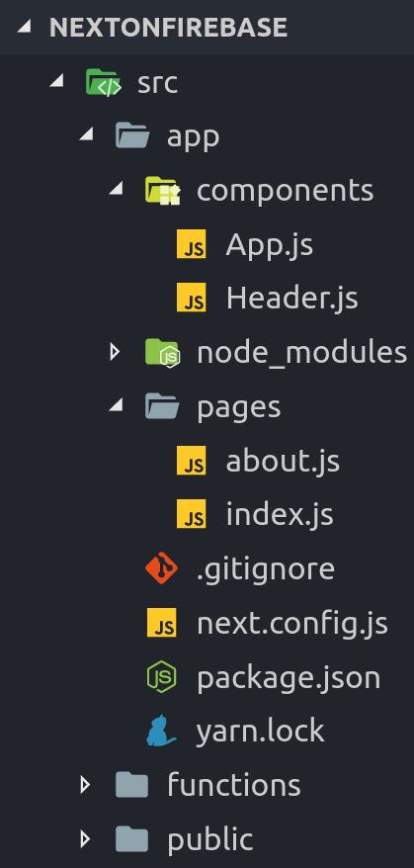Click the JS icon beside index.js
This screenshot has height=868, width=414.
coord(192,514)
